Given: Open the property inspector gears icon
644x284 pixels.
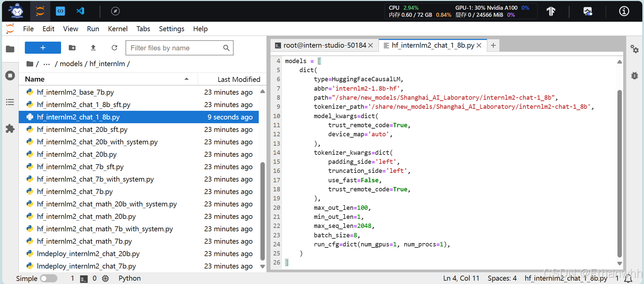Looking at the screenshot, I should tap(634, 49).
